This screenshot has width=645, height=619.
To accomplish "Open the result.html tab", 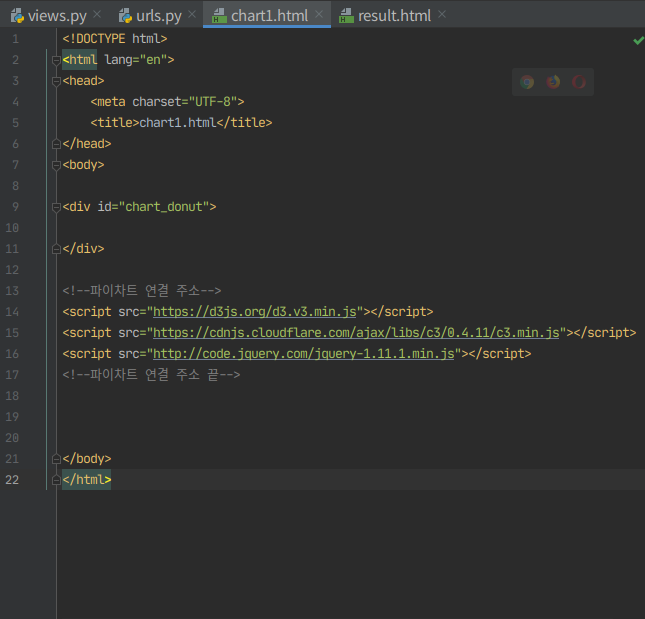I will click(394, 16).
